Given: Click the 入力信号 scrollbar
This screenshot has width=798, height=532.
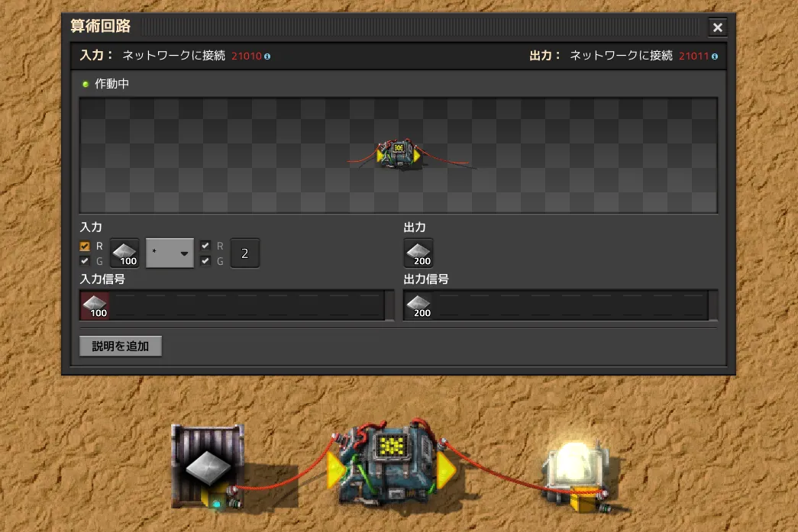Looking at the screenshot, I should tap(390, 305).
